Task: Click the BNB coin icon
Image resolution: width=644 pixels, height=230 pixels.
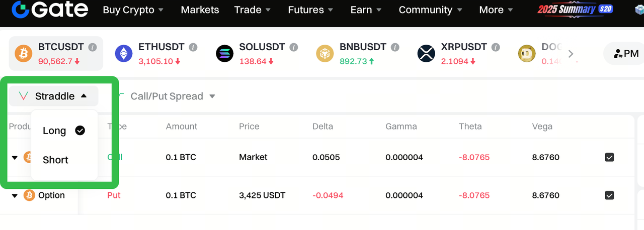Action: point(325,53)
